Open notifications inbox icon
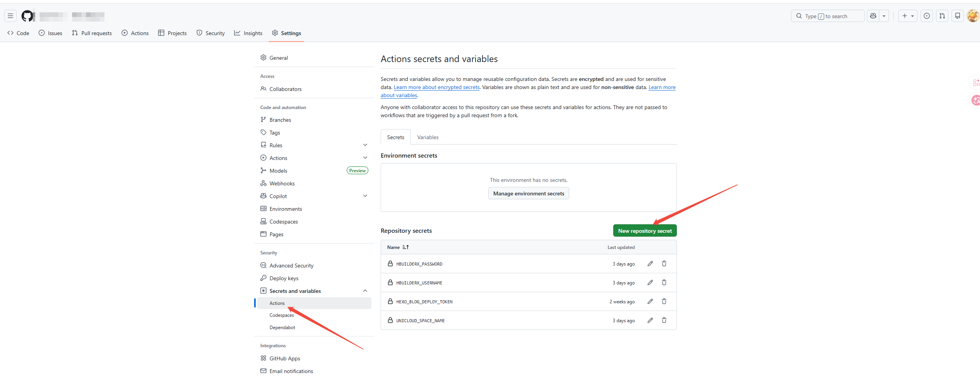The height and width of the screenshot is (385, 980). tap(958, 16)
